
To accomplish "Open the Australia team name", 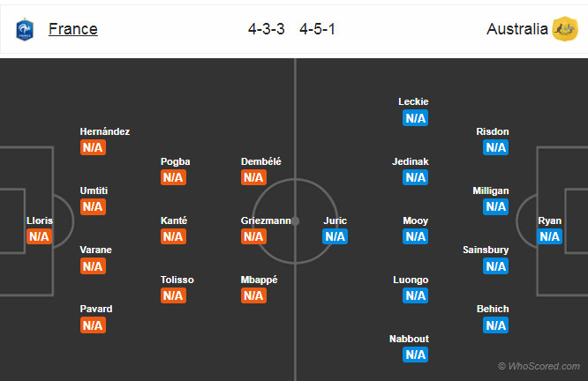I will [x=517, y=29].
